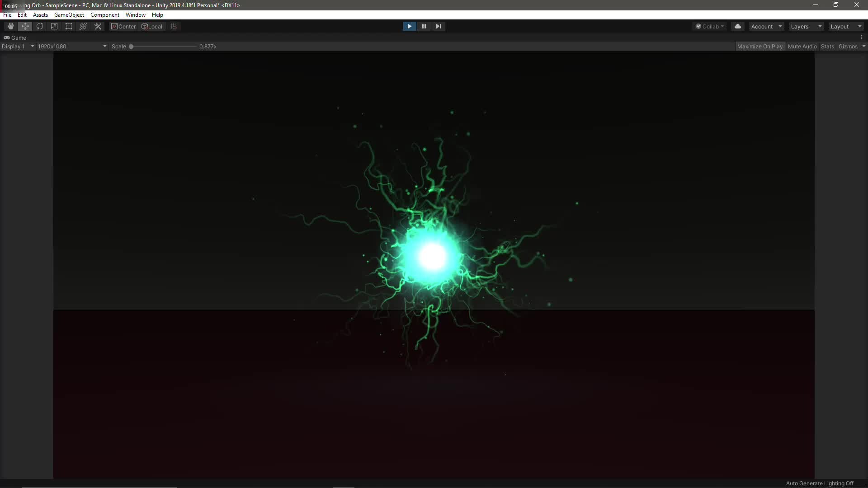Open the GameObject menu
The image size is (868, 488).
[69, 14]
